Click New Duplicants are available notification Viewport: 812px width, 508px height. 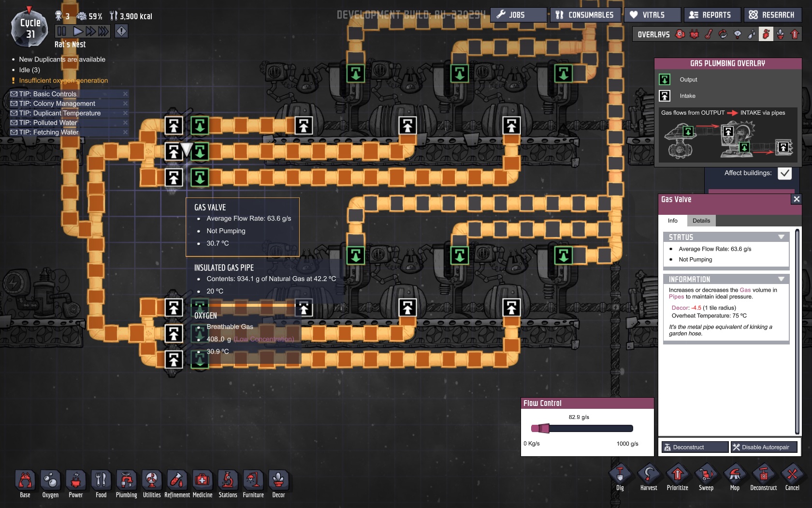62,60
